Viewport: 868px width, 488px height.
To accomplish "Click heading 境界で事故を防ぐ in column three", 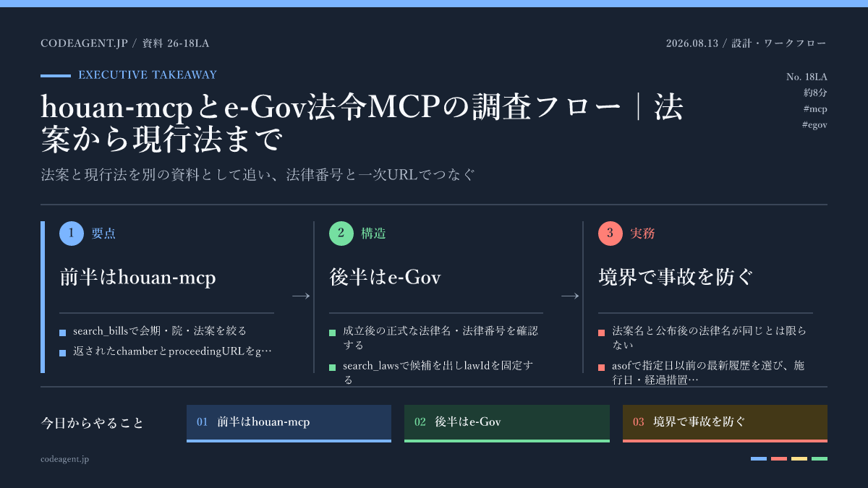I will [x=676, y=278].
